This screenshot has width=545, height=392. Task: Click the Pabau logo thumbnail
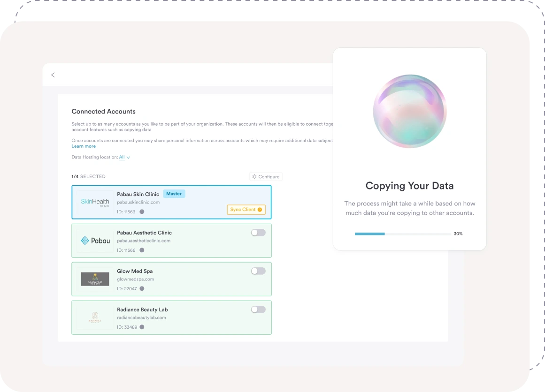95,241
